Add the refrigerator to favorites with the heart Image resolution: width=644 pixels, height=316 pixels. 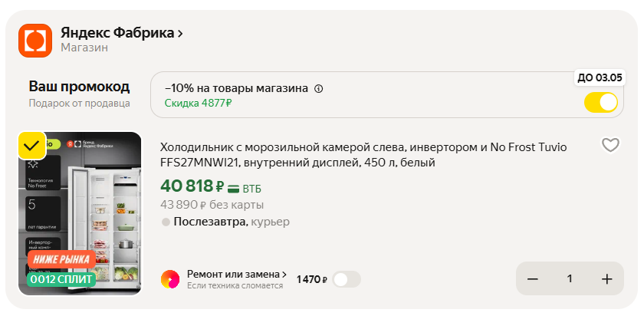pos(609,145)
